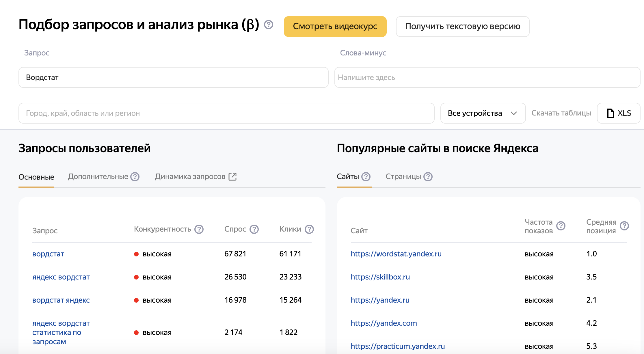Focus the Слова-минус input field
644x354 pixels.
487,77
